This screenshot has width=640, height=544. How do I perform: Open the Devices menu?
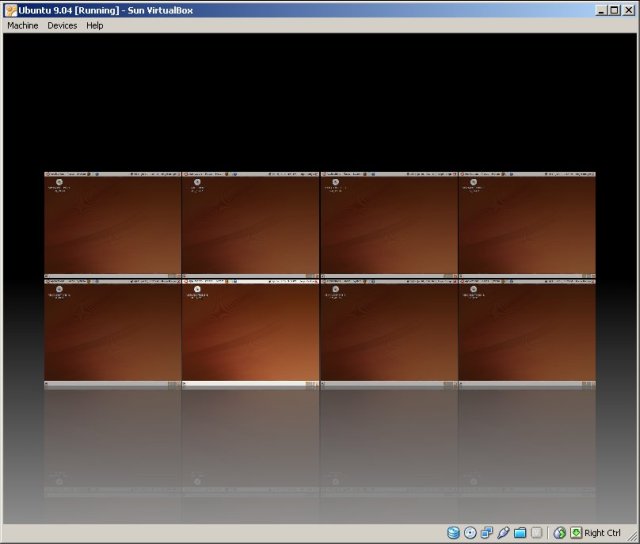pos(62,25)
